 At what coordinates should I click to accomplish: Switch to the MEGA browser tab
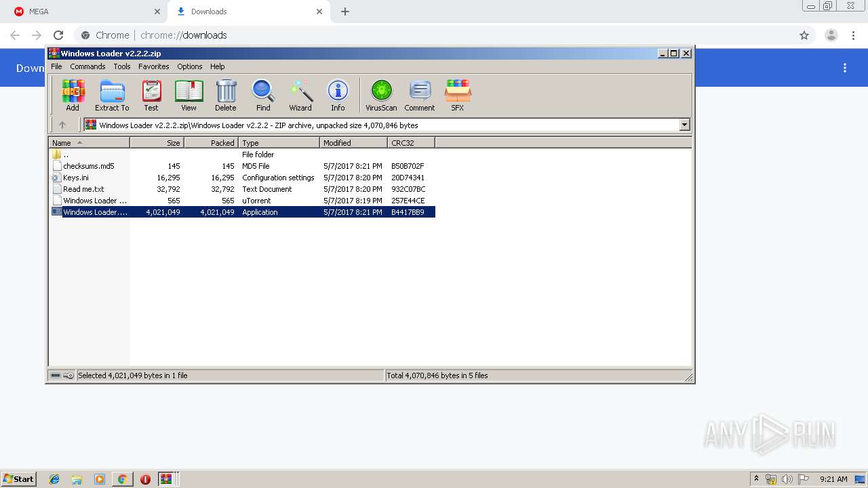[x=83, y=12]
